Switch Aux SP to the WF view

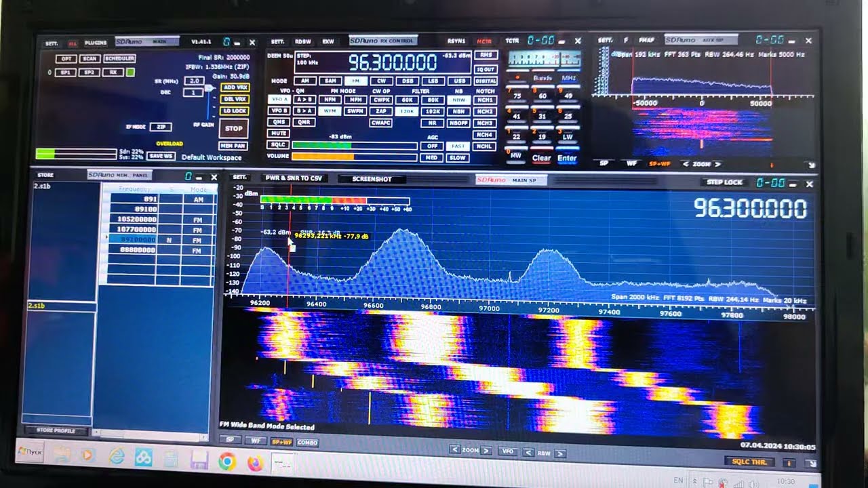coord(631,163)
